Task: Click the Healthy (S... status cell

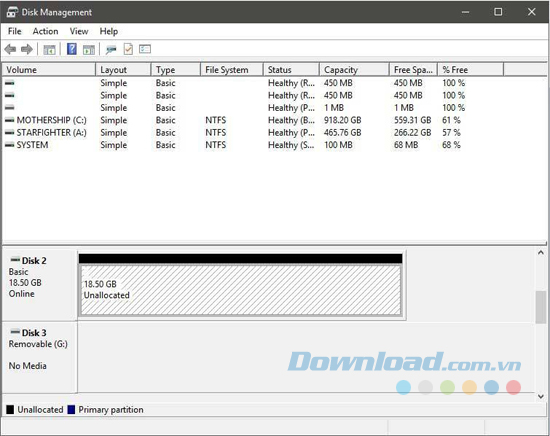Action: point(291,145)
